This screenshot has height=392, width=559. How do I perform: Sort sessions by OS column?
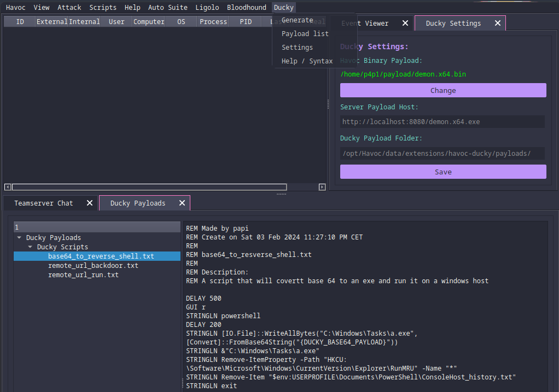tap(181, 22)
